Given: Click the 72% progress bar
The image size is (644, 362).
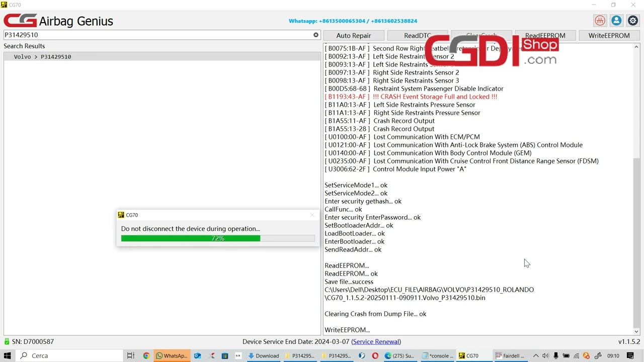Looking at the screenshot, I should (218, 238).
